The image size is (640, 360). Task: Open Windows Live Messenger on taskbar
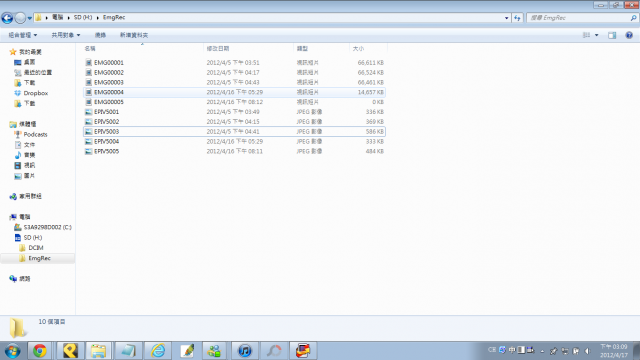click(x=214, y=351)
